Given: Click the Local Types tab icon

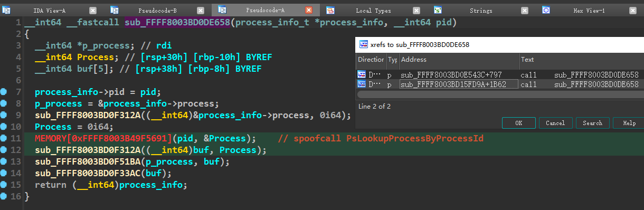Looking at the screenshot, I should tap(329, 10).
